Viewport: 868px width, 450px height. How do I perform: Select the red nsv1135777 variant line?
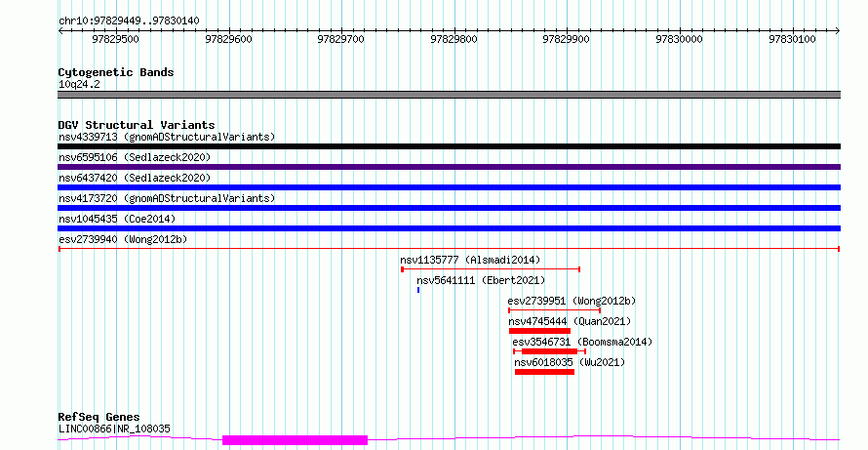point(491,269)
